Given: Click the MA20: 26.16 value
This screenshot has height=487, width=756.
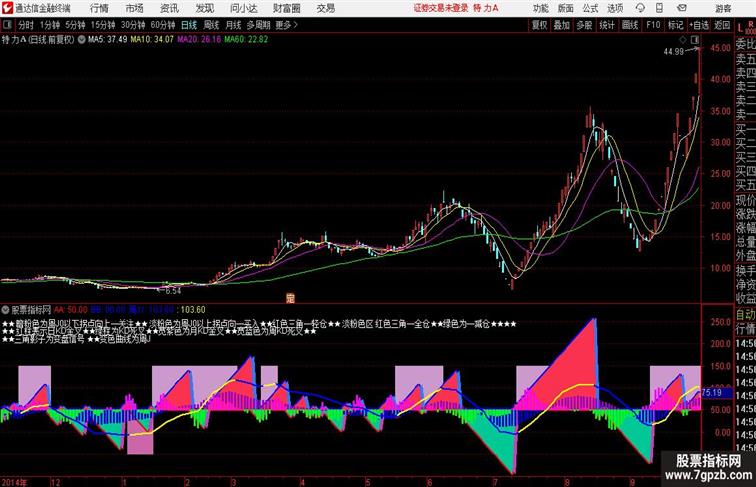Looking at the screenshot, I should point(199,40).
